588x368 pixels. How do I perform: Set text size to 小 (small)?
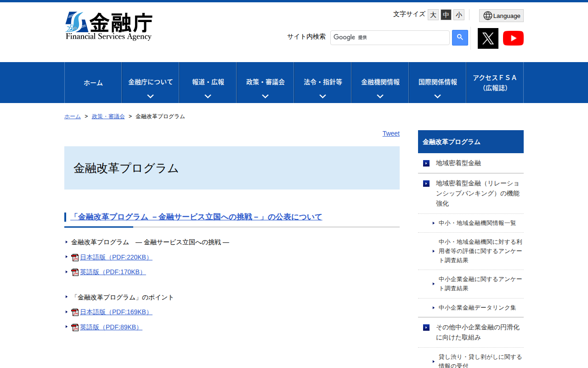point(459,15)
